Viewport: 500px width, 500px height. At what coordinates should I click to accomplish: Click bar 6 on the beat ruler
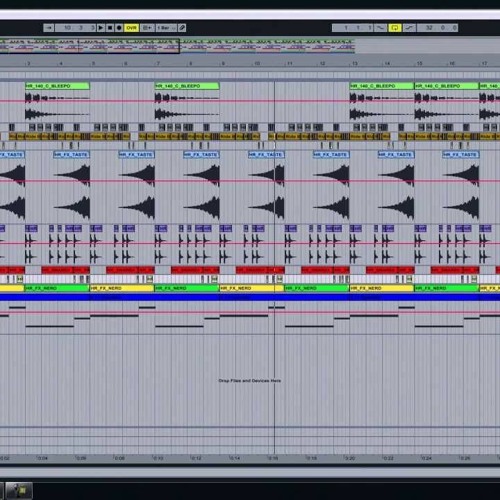pos(125,63)
